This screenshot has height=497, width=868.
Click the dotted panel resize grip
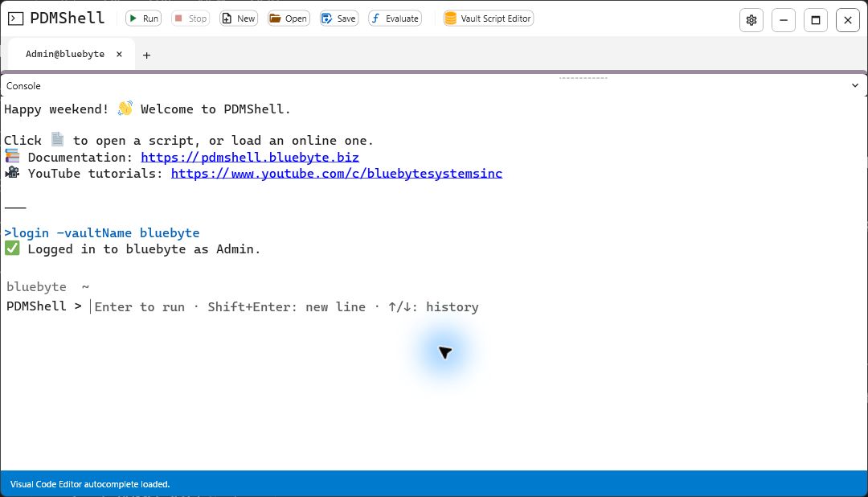click(583, 78)
